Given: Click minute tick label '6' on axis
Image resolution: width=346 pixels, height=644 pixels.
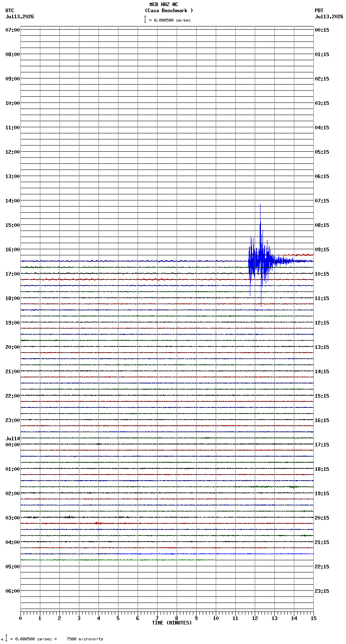Looking at the screenshot, I should pyautogui.click(x=138, y=618).
